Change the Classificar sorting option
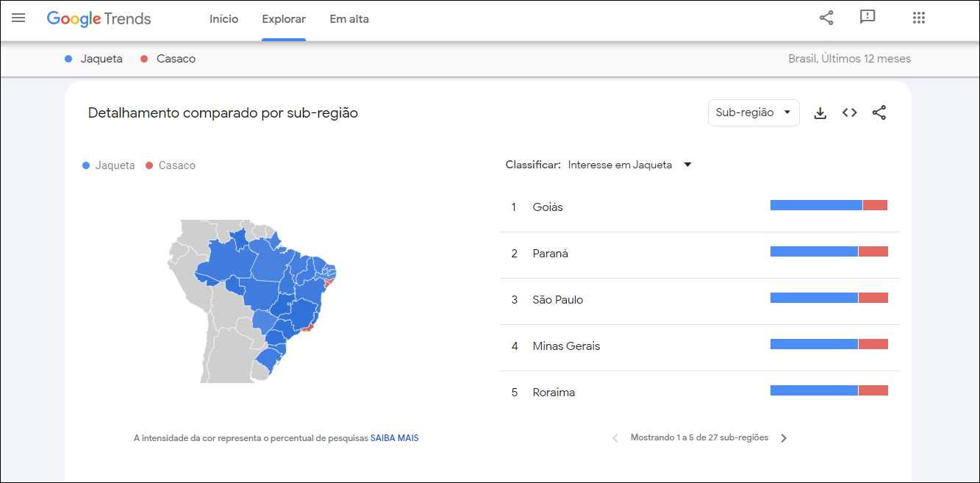 pyautogui.click(x=629, y=164)
